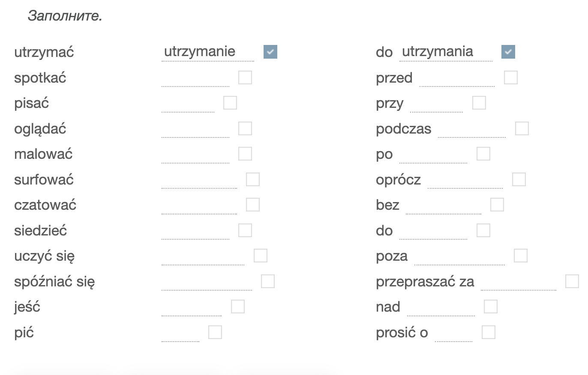The image size is (588, 375).
Task: Click the blank after 'podczas'
Action: tap(472, 129)
